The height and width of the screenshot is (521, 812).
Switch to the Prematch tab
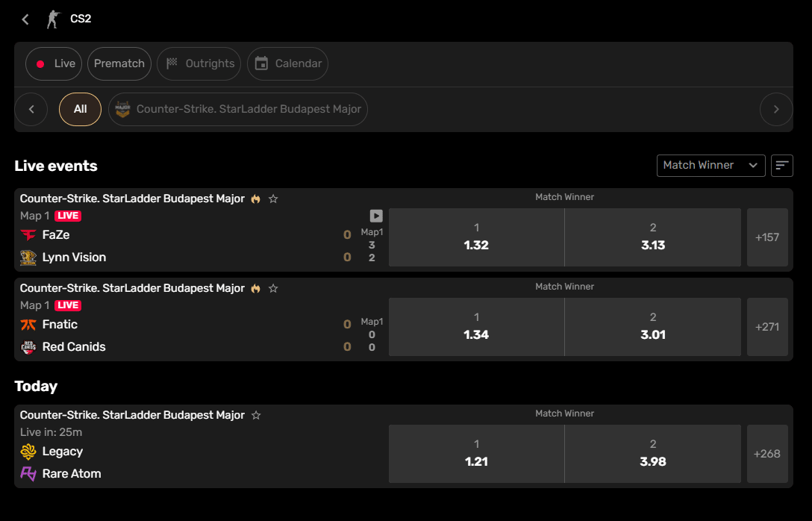pos(119,63)
